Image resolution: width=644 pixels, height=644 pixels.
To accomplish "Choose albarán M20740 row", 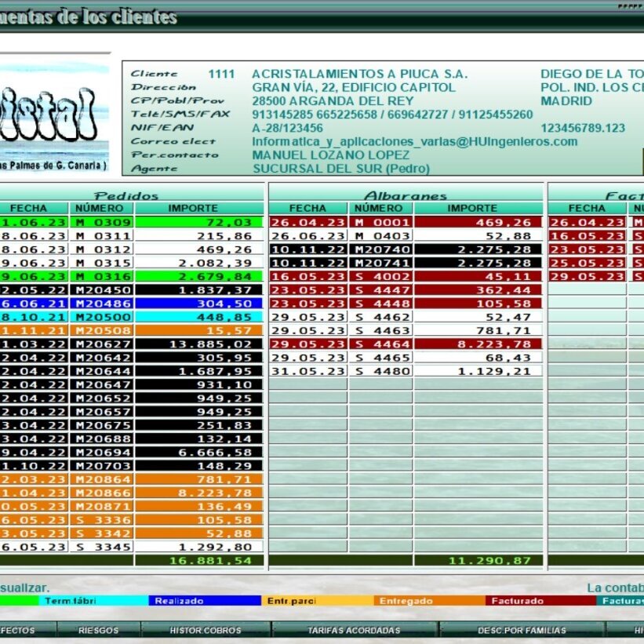I will click(380, 249).
